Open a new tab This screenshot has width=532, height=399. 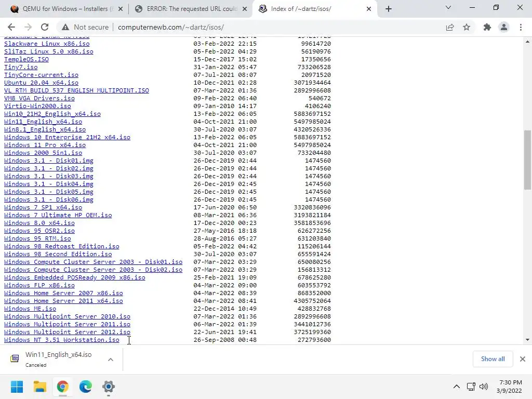[x=389, y=9]
